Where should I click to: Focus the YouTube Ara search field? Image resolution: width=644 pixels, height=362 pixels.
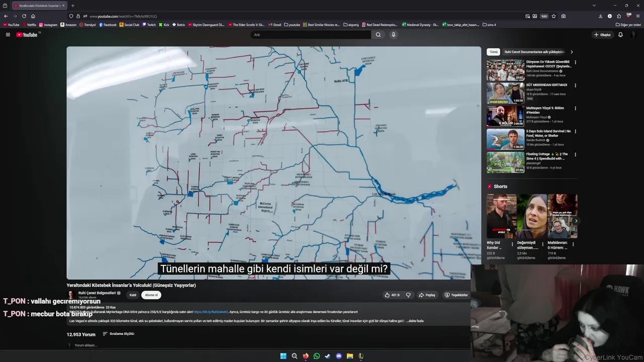click(311, 35)
